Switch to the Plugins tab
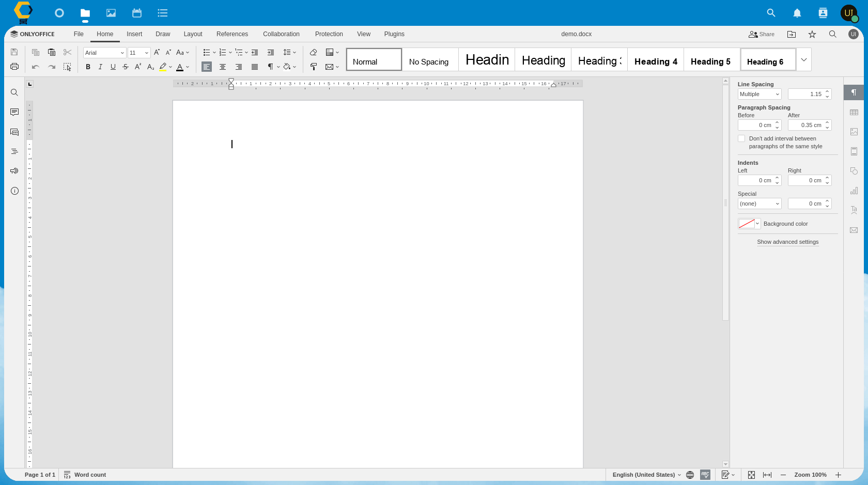 point(394,34)
